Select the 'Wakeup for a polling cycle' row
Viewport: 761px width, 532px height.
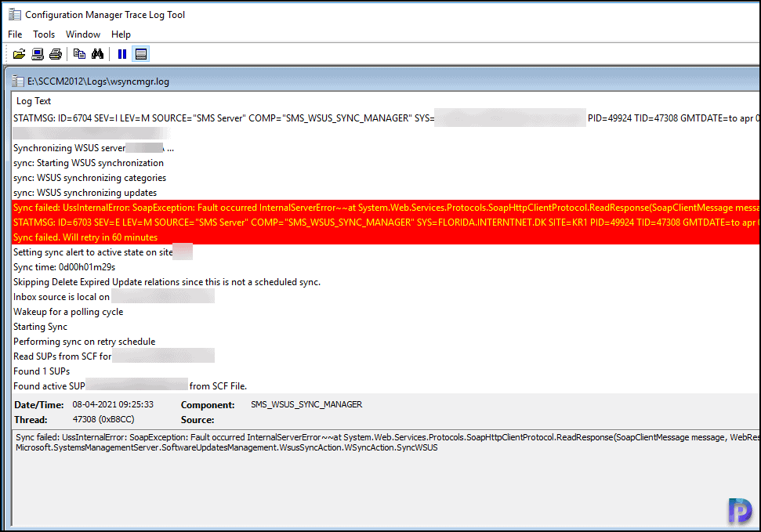(386, 312)
